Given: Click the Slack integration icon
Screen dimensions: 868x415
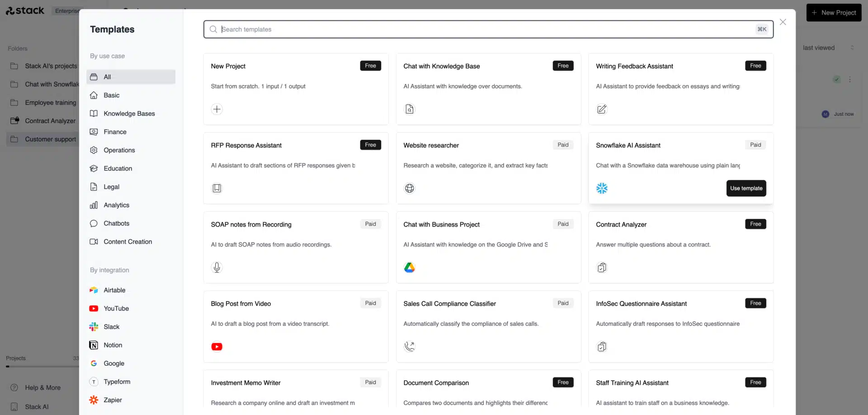Looking at the screenshot, I should [94, 326].
